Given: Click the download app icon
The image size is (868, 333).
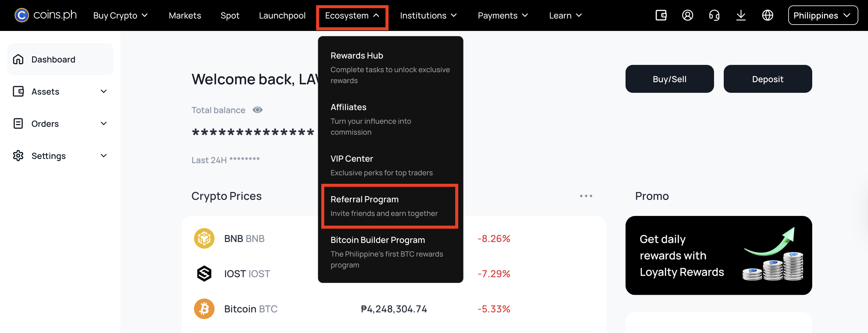Looking at the screenshot, I should pos(741,15).
